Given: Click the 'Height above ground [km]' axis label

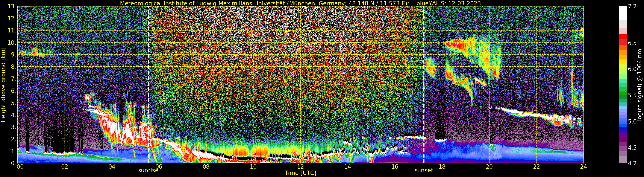Looking at the screenshot, I should click(x=3, y=85).
